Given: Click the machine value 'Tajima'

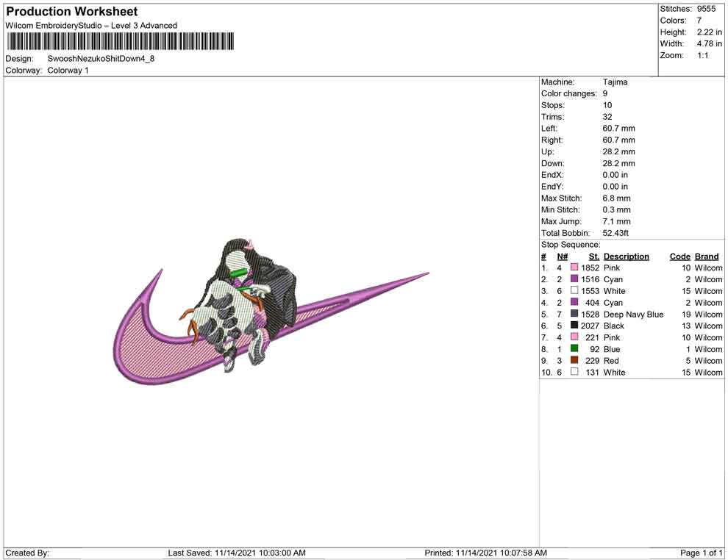Looking at the screenshot, I should click(x=615, y=82).
